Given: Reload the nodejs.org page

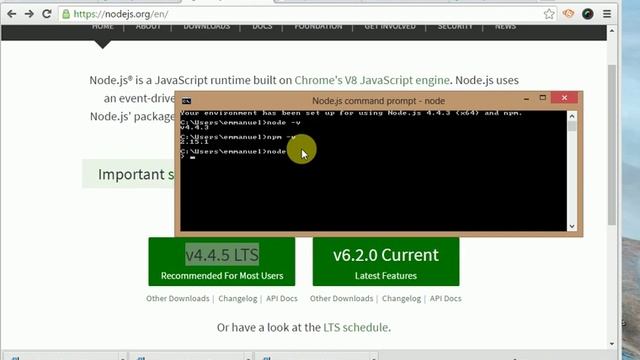Looking at the screenshot, I should pos(47,14).
